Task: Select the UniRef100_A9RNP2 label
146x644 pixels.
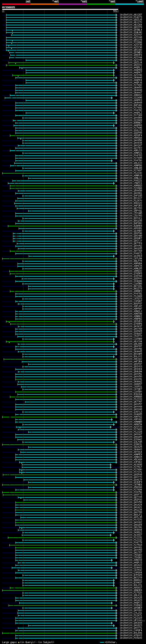Action: (x=131, y=291)
